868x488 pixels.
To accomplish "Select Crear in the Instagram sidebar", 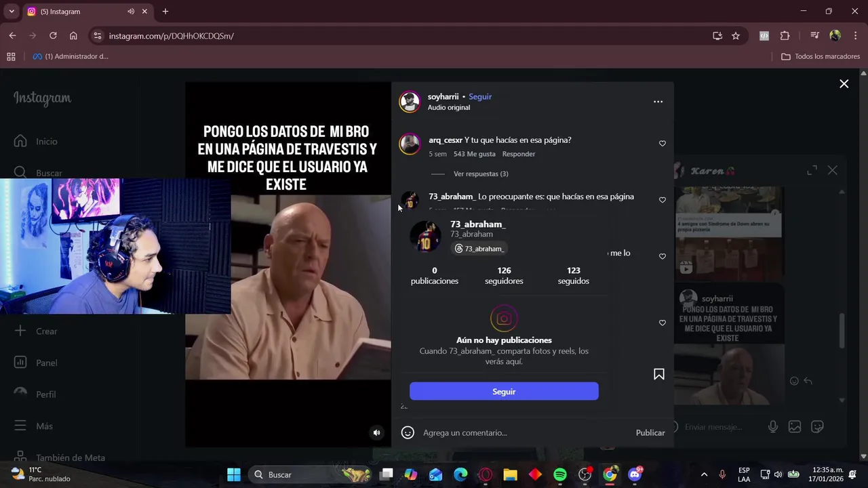I will tap(37, 331).
